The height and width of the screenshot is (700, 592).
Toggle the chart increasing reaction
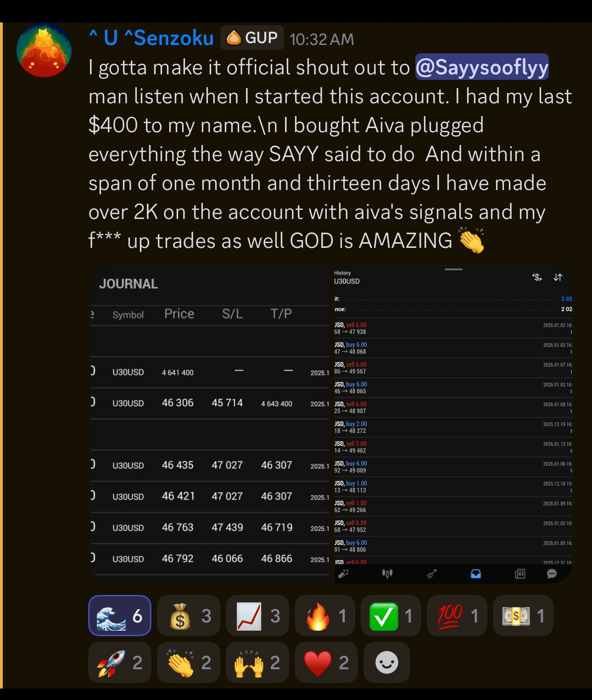click(x=257, y=616)
